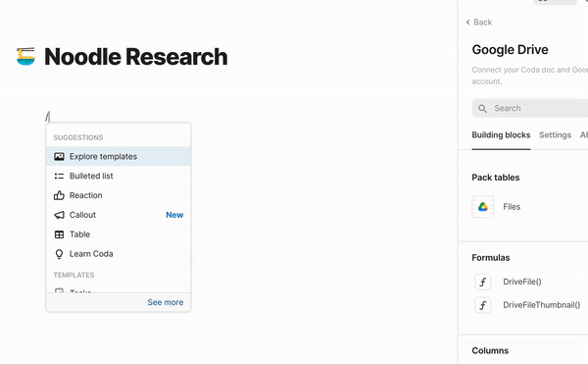Viewport: 588px width, 365px height.
Task: Select Learn Coda menu entry
Action: pos(119,254)
